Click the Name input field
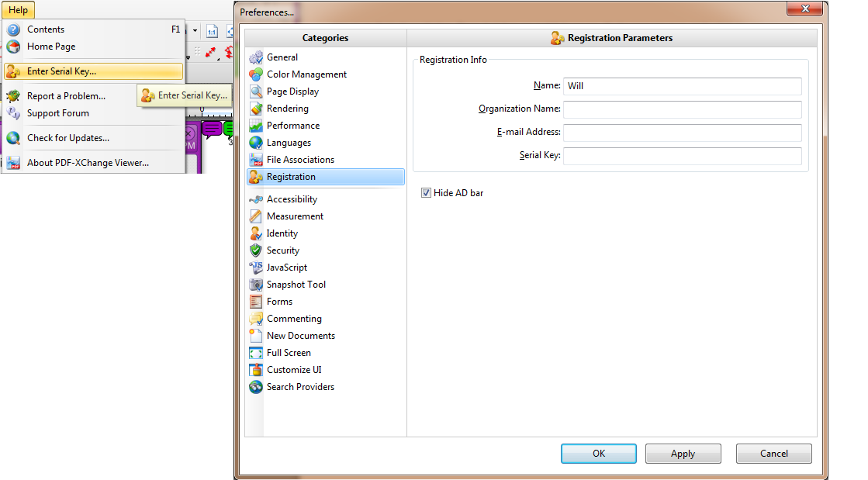Screen dimensions: 868x480 point(682,86)
